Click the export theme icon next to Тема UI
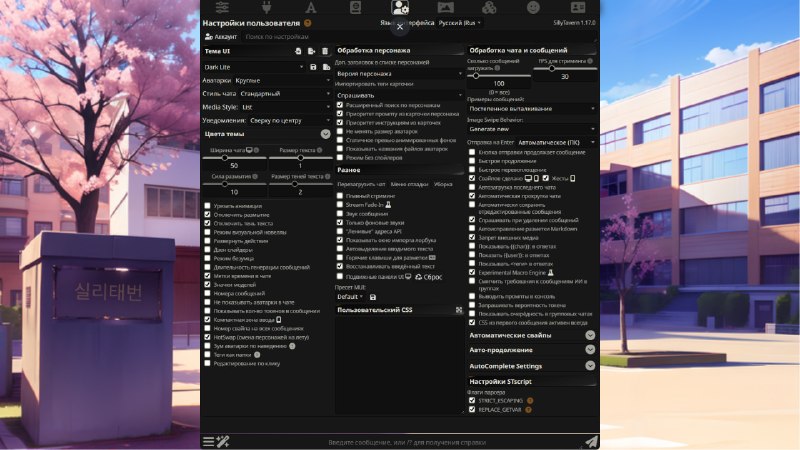Viewport: 800px width, 450px height. pos(311,51)
